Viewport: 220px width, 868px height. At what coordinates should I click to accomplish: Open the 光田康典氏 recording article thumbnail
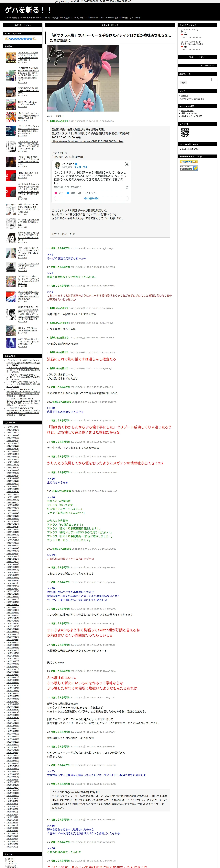(x=11, y=92)
